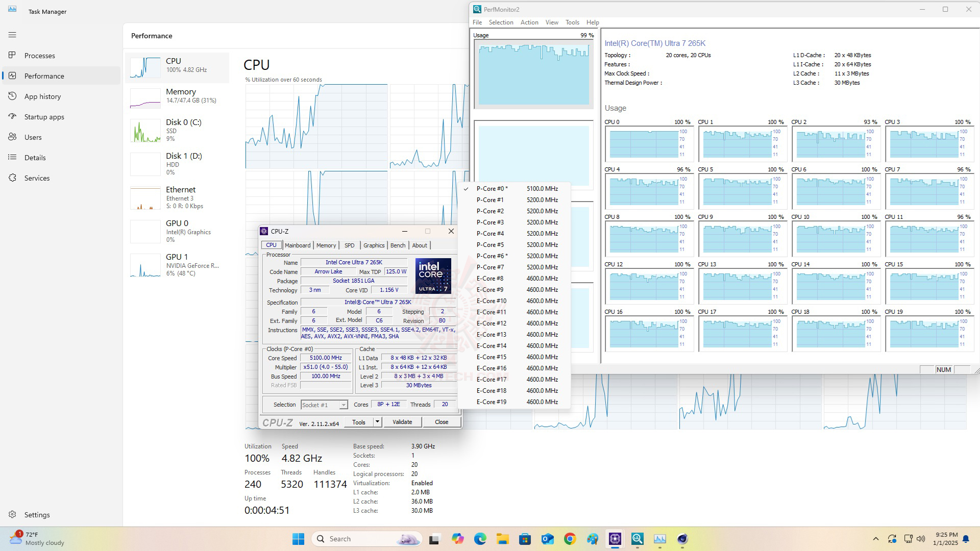Select Socket #1 dropdown in CPU-Z
980x551 pixels.
pos(323,405)
